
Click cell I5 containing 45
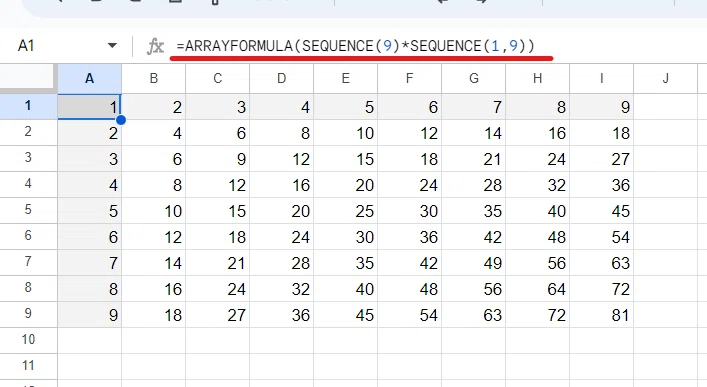coord(602,211)
